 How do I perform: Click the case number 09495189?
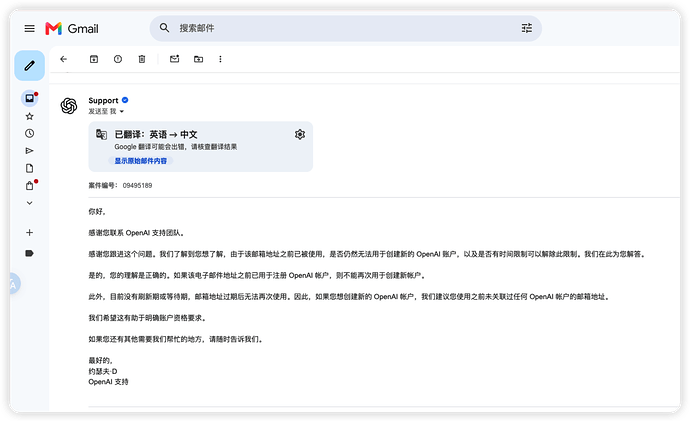pos(137,185)
